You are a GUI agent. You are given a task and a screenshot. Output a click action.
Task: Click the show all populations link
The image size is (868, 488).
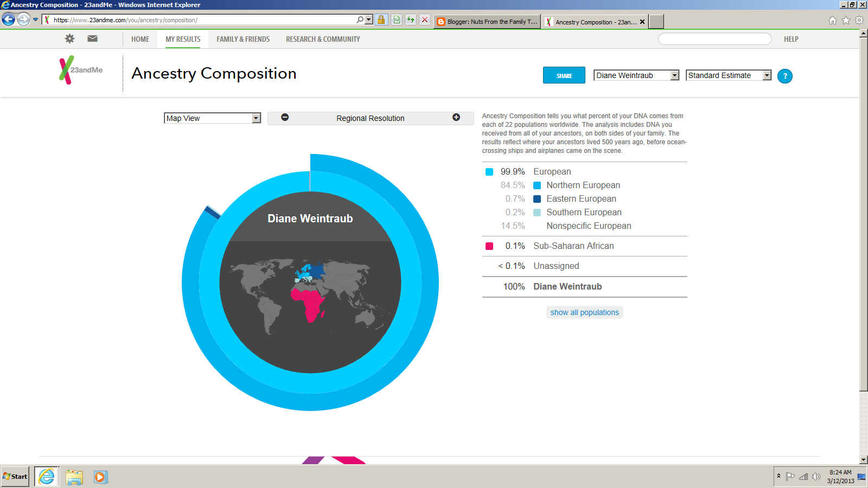[x=584, y=312]
